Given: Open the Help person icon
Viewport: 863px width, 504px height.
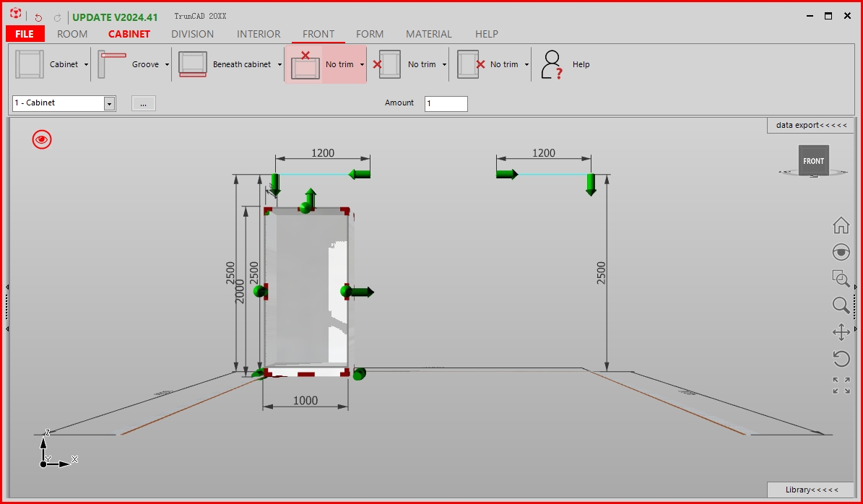Looking at the screenshot, I should coord(552,64).
